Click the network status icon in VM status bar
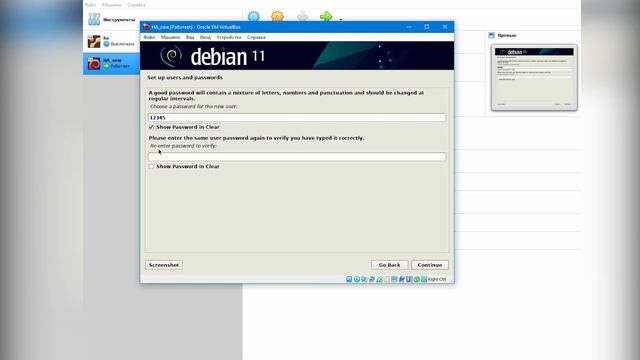This screenshot has height=360, width=640. (372, 279)
